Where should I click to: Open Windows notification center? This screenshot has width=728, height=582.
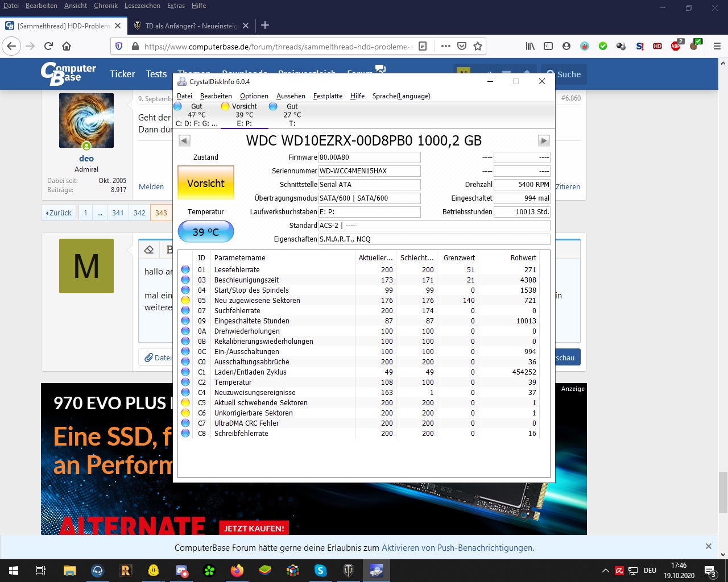click(x=710, y=571)
